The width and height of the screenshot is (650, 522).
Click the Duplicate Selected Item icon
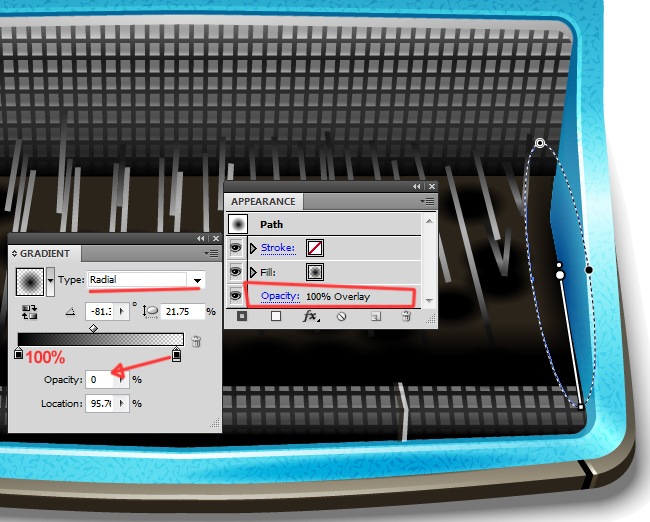click(375, 316)
